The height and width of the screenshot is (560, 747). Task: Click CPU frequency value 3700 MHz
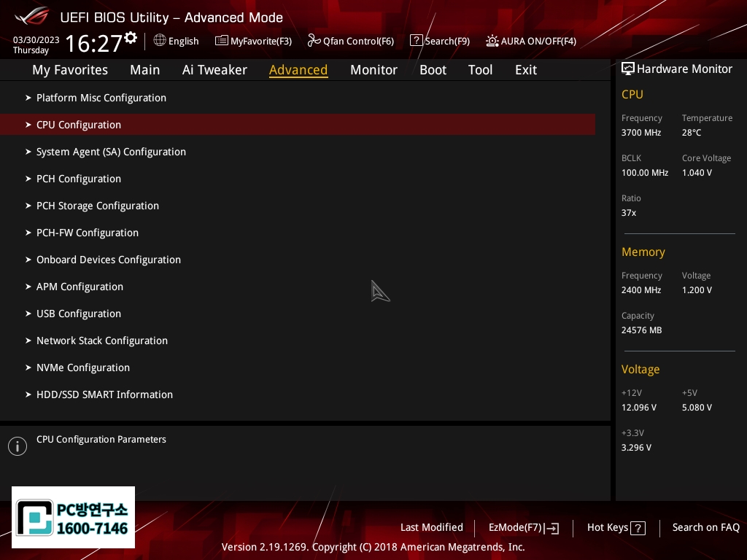[640, 133]
